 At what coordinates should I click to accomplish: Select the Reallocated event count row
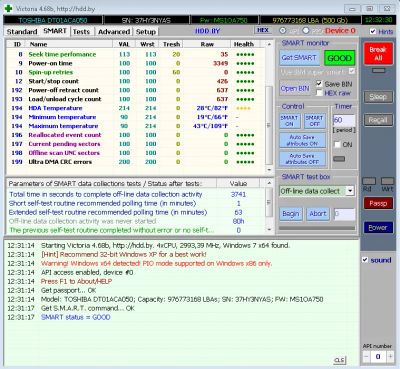coord(136,135)
